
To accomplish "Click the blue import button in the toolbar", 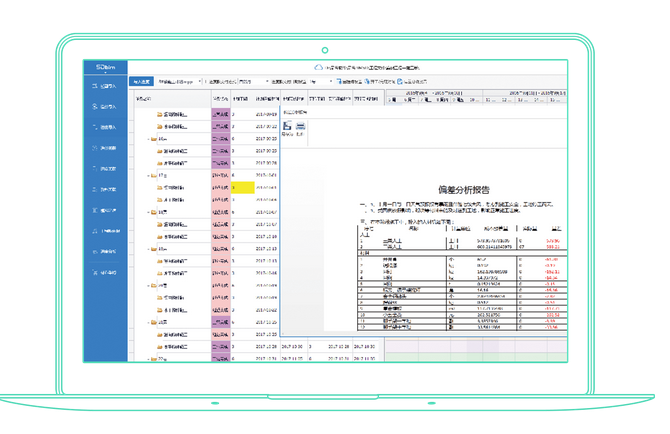I will pos(141,81).
